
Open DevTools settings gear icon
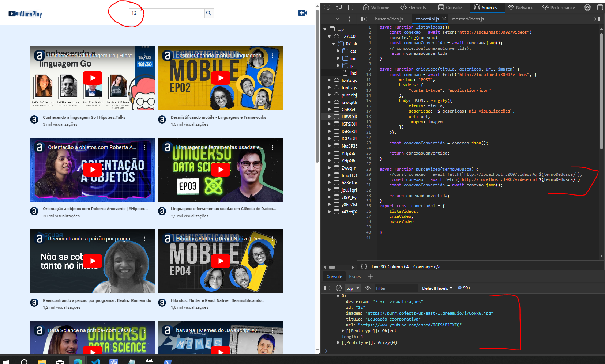pos(587,7)
